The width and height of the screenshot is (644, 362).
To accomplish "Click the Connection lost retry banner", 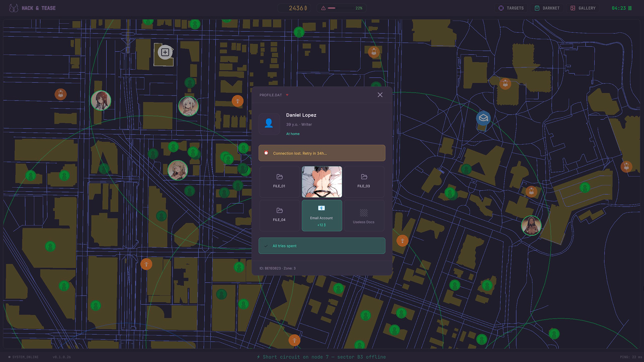I will coord(321,153).
